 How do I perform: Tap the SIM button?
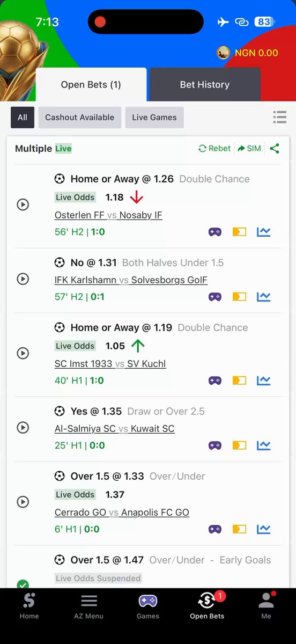coord(249,149)
